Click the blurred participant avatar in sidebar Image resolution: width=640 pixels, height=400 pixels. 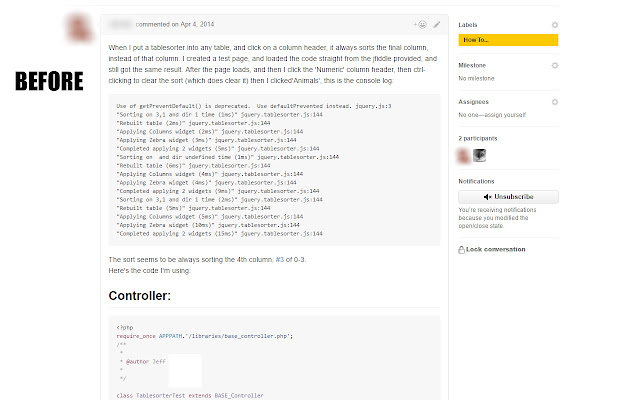(x=464, y=156)
